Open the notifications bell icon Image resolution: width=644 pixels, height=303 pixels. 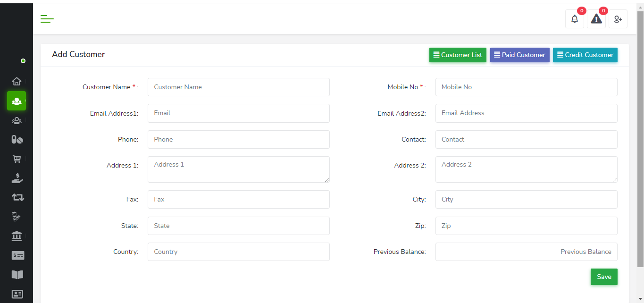574,19
